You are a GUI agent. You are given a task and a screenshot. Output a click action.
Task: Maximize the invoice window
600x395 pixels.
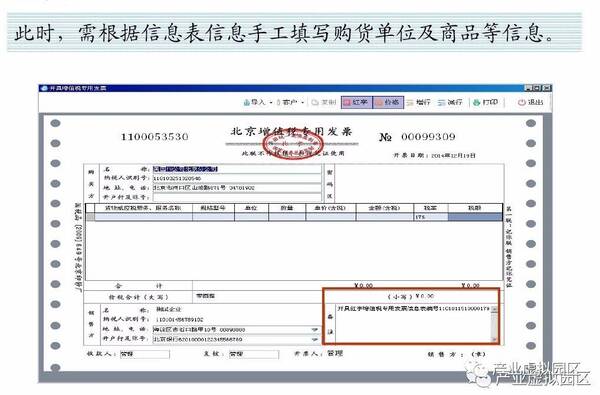click(x=537, y=88)
